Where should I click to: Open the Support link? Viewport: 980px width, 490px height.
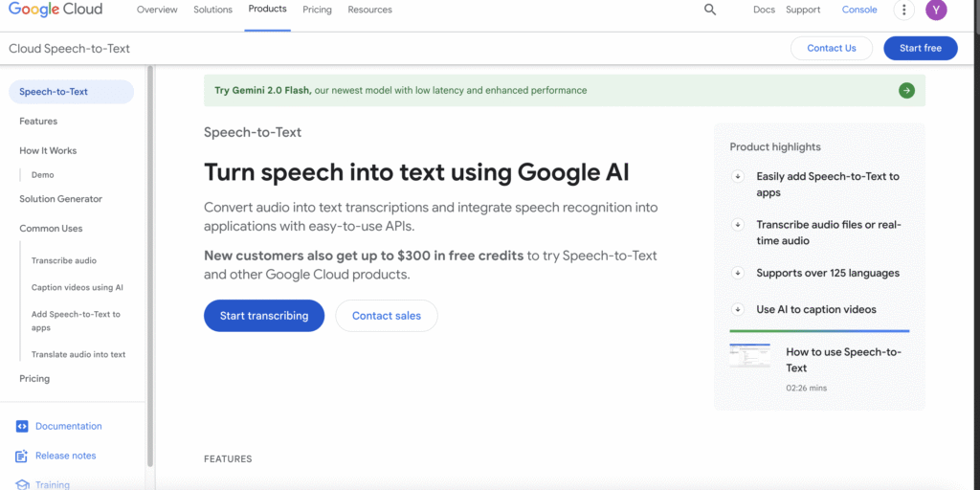click(803, 10)
